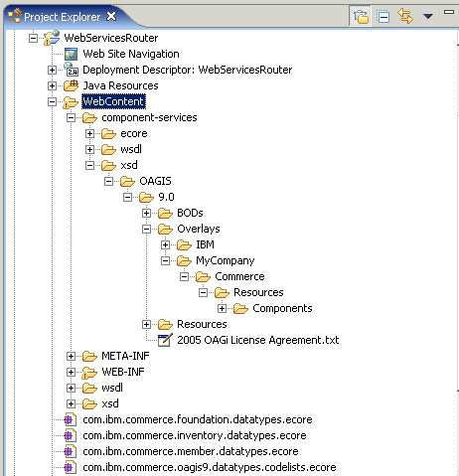Expand the Deployment Descriptor node
The height and width of the screenshot is (476, 459).
52,70
